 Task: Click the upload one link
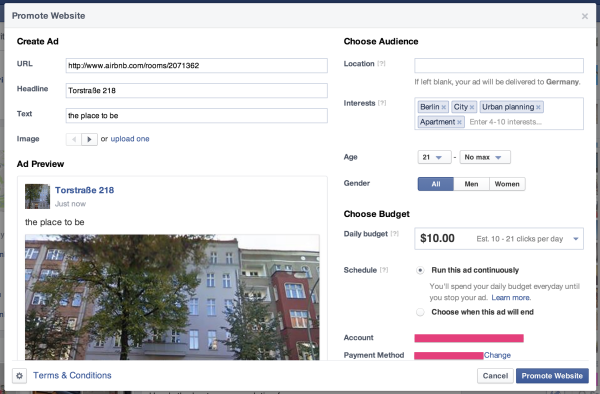(x=130, y=139)
